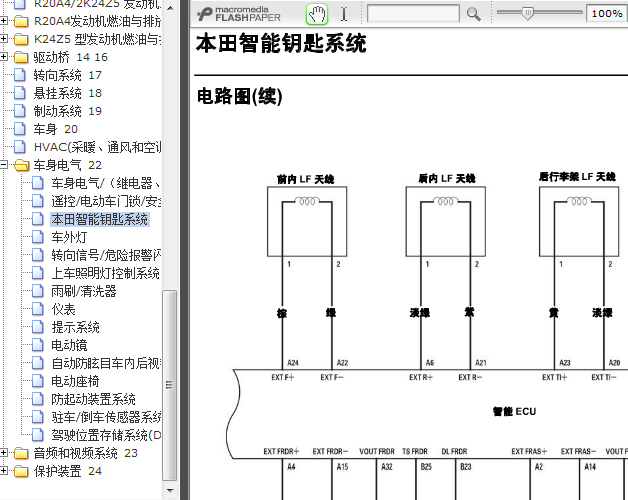Click the 智能 ECU label in diagram
Viewport: 628px width, 500px height.
(x=514, y=411)
